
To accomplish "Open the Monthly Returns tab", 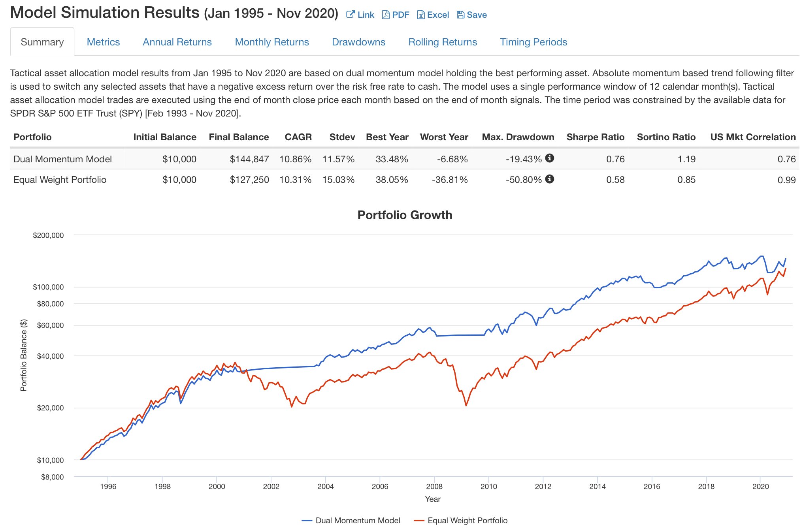I will point(272,42).
